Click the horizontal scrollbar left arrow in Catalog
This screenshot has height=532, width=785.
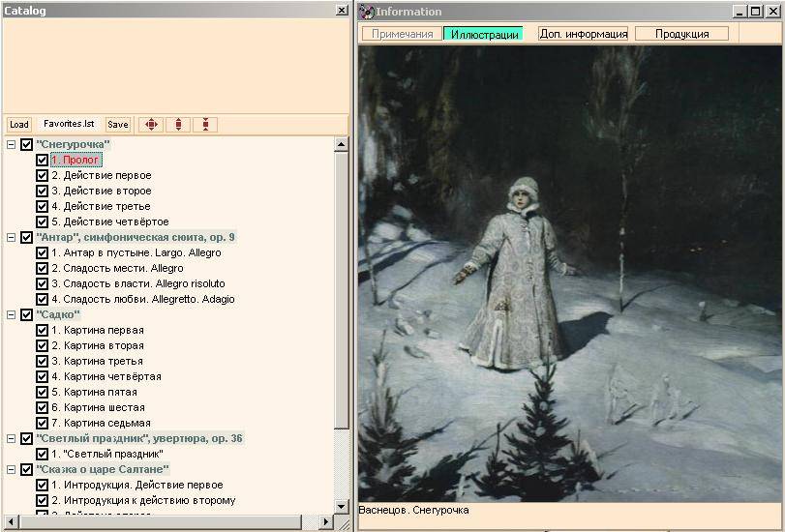click(11, 521)
